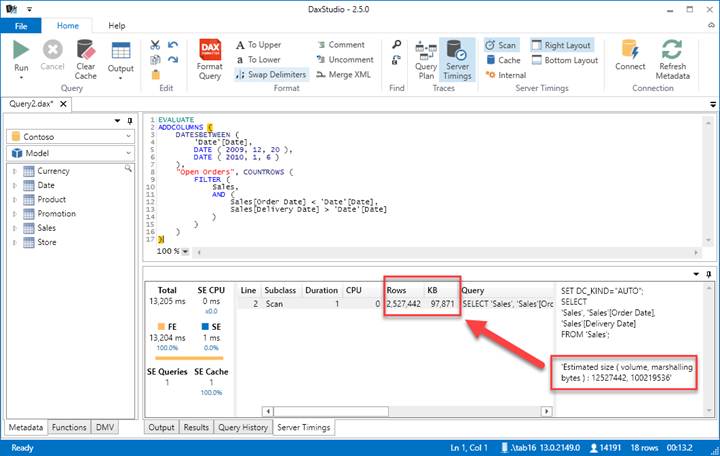Convert text To Lower case
Viewport: 720px width, 456px height.
pyautogui.click(x=258, y=60)
